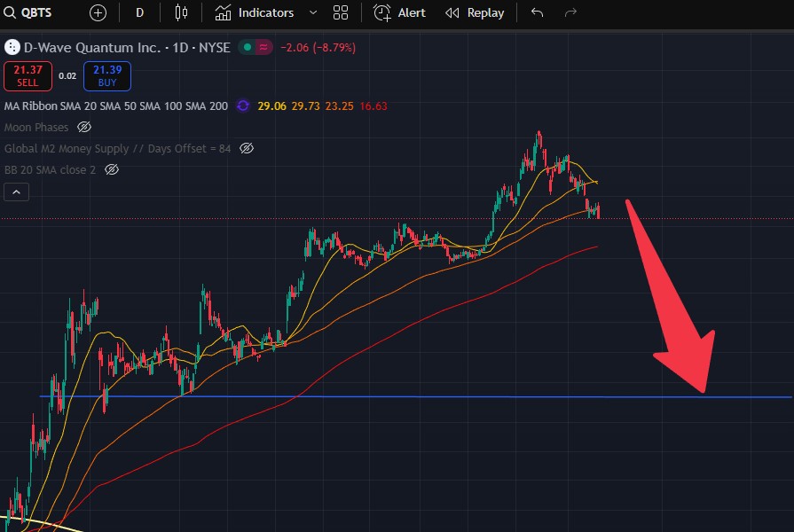Image resolution: width=794 pixels, height=532 pixels.
Task: Select the BB 20 SMA close label
Action: click(51, 170)
